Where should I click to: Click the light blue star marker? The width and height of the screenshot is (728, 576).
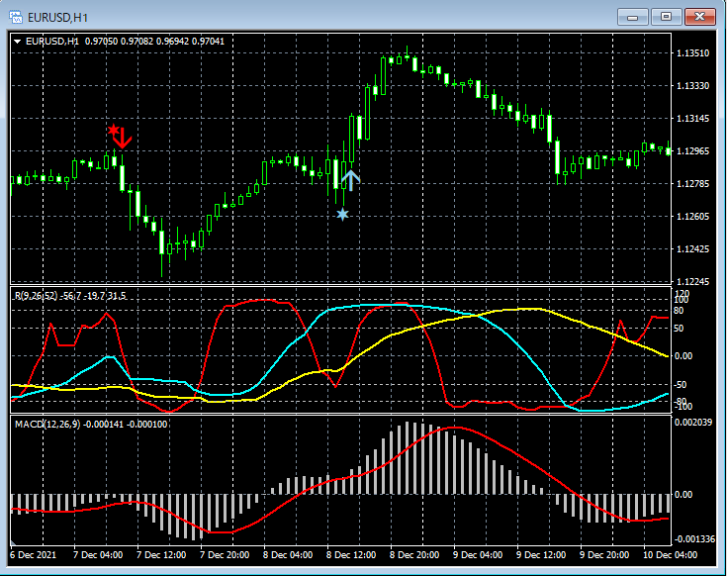point(342,214)
